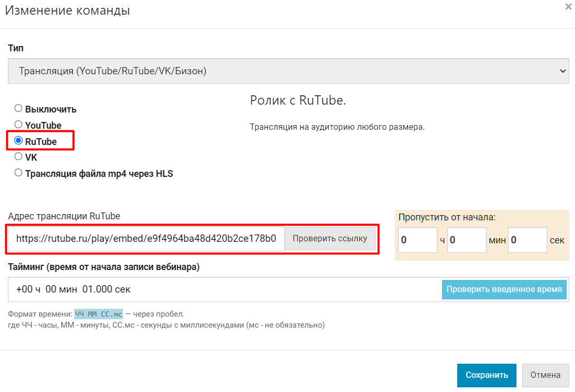
Task: Focus the minutes skip field
Action: [x=467, y=240]
